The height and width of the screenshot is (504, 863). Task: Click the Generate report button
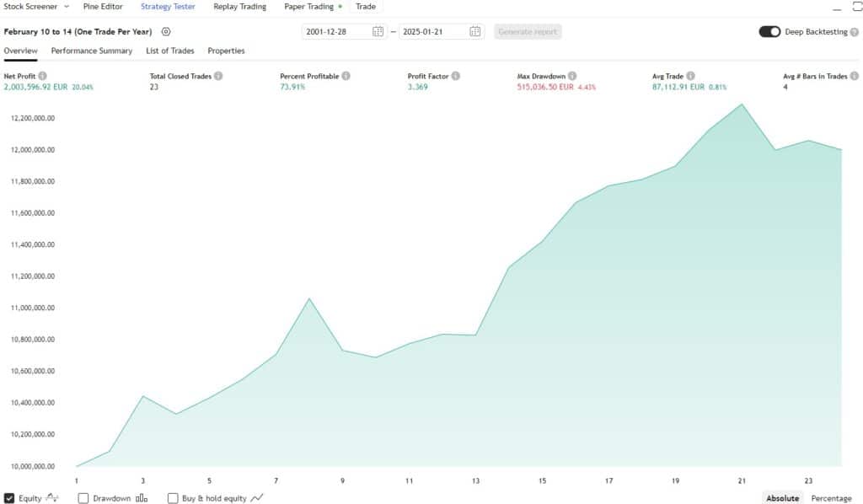click(x=528, y=32)
